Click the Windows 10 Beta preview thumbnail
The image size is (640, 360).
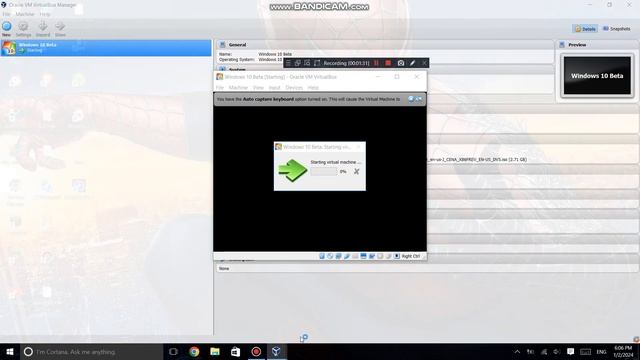tap(597, 76)
